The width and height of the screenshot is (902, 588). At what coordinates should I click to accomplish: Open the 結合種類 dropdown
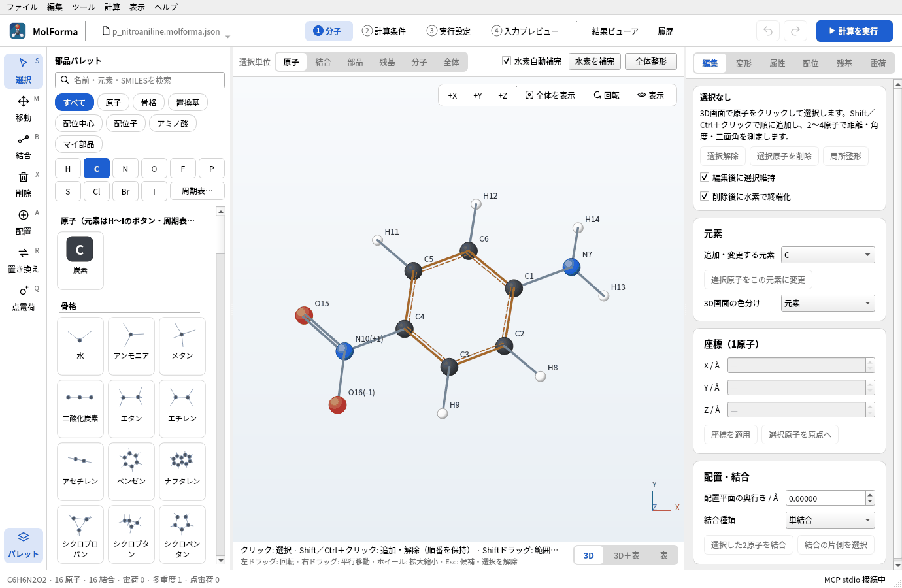[830, 520]
